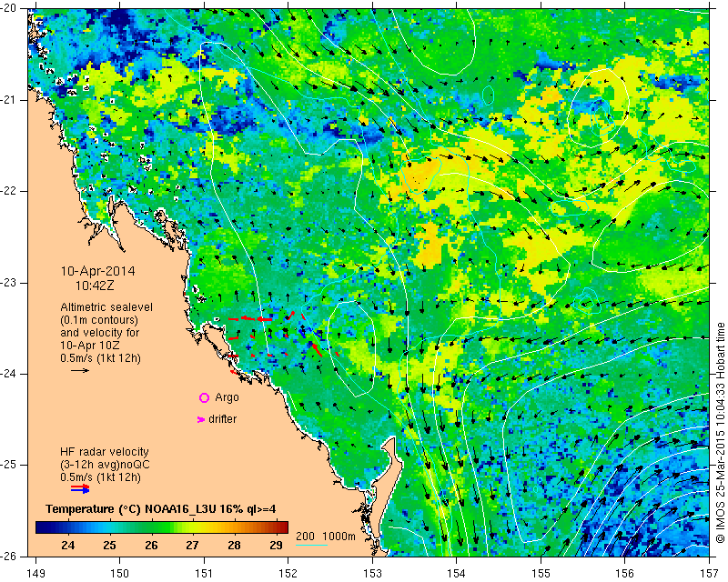Click the magenta Argo circle legend symbol
Screen dimensions: 728x582
(x=204, y=397)
